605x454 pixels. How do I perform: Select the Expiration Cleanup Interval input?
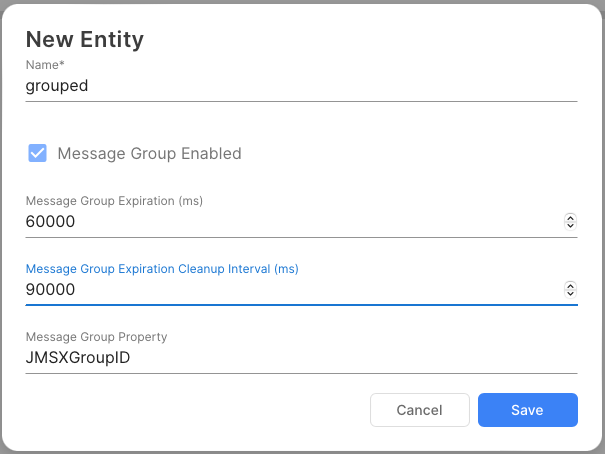coord(290,290)
